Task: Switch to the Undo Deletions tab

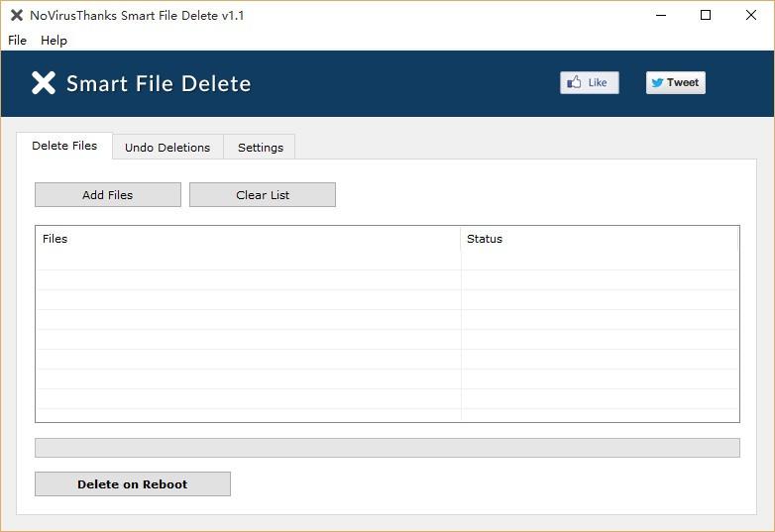Action: pyautogui.click(x=167, y=148)
